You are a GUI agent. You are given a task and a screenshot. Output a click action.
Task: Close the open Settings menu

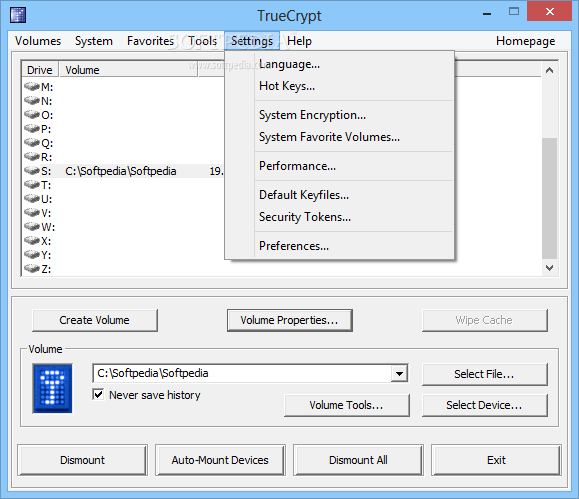pyautogui.click(x=252, y=41)
